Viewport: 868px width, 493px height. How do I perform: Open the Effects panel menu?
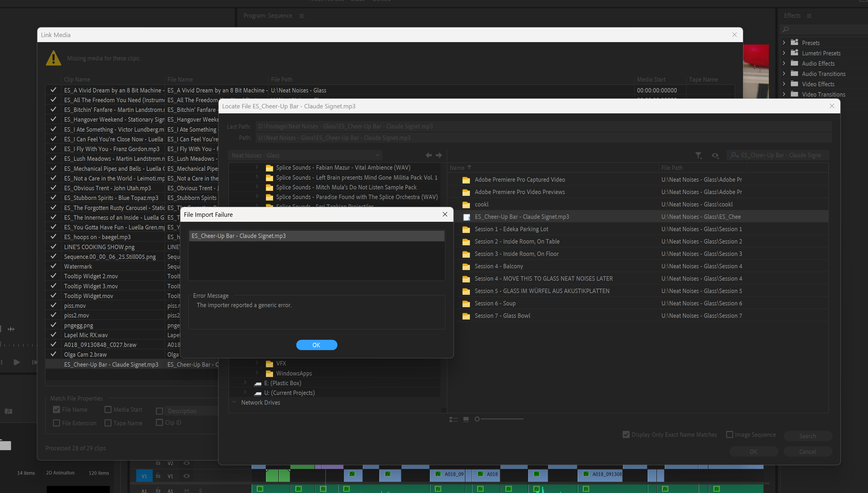pyautogui.click(x=809, y=16)
